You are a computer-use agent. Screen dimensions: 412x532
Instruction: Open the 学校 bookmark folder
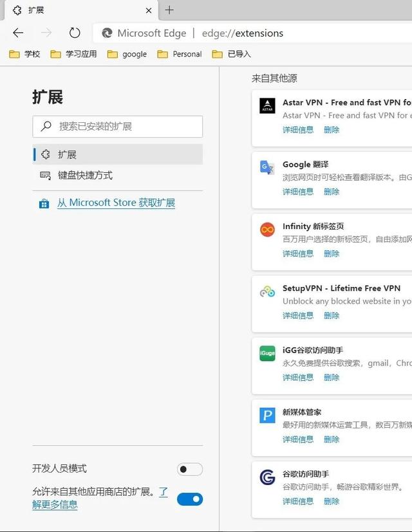coord(24,54)
